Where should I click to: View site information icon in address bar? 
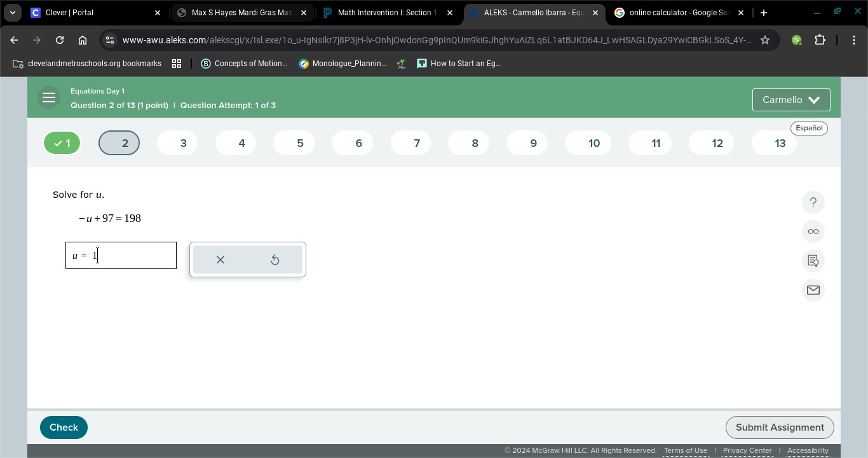(x=110, y=40)
